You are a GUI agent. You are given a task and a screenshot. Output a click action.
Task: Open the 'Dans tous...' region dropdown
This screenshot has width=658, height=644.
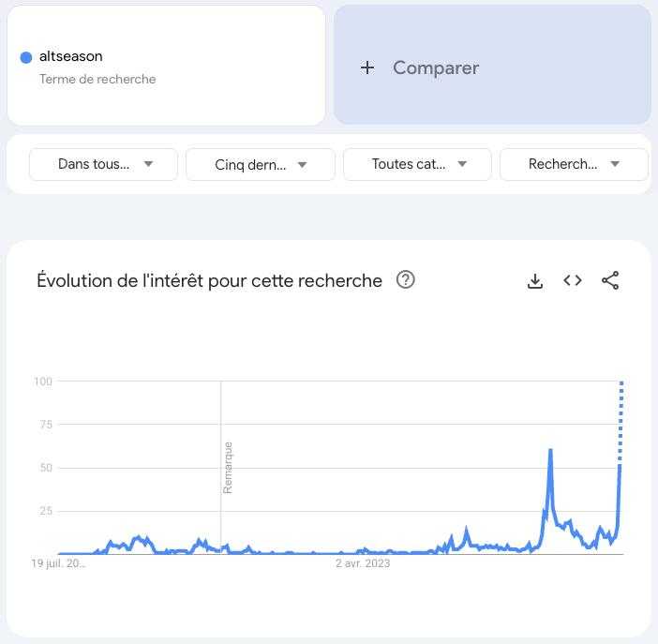tap(104, 164)
